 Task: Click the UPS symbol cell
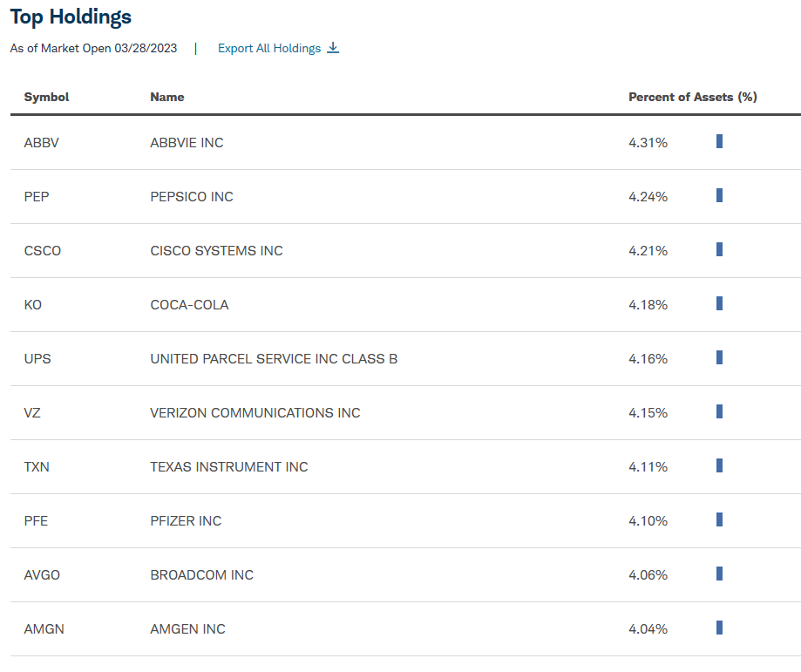pyautogui.click(x=37, y=359)
